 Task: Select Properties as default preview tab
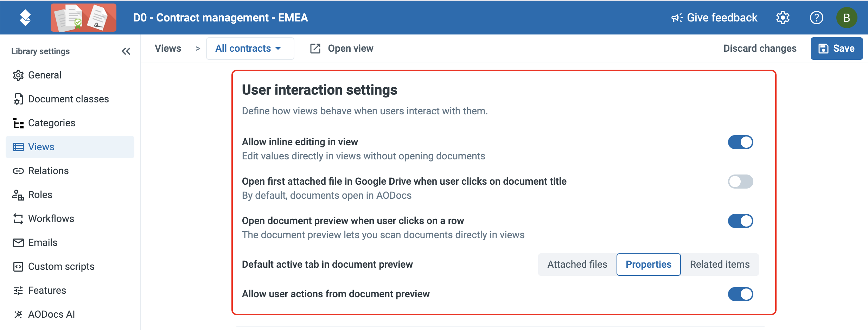pos(648,265)
